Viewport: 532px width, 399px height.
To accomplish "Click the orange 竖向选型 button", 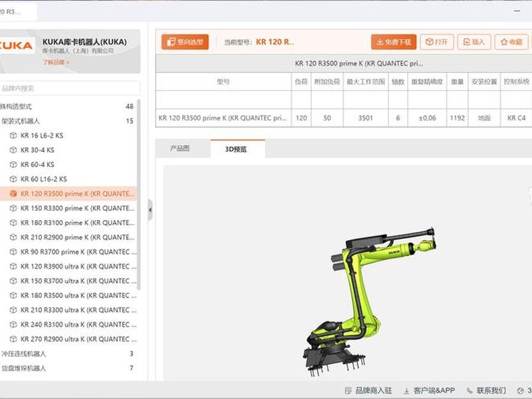I will tap(185, 42).
